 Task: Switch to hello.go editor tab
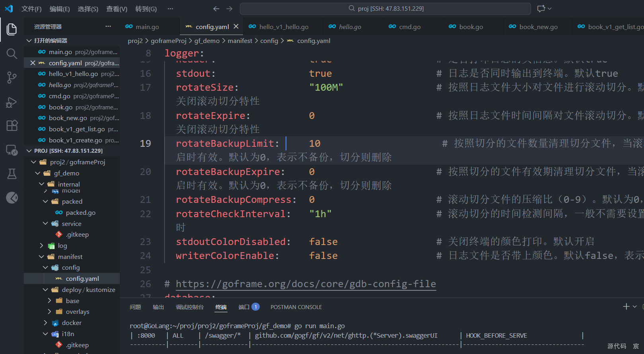[350, 27]
